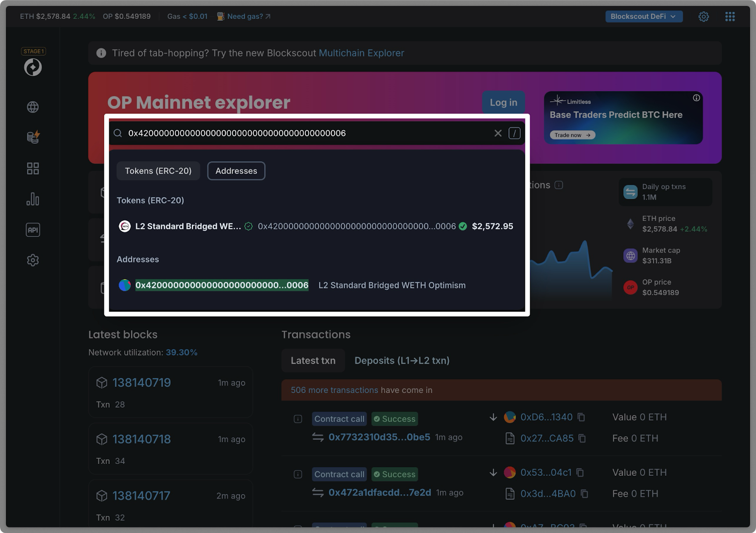
Task: Copy address 0x27...CA85
Action: point(582,438)
